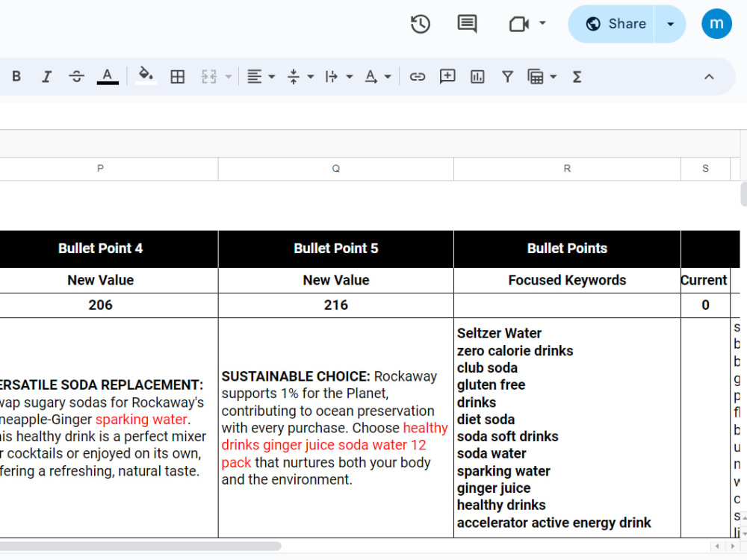Viewport: 747px width, 560px height.
Task: Click the scroll right arrow button
Action: click(733, 547)
